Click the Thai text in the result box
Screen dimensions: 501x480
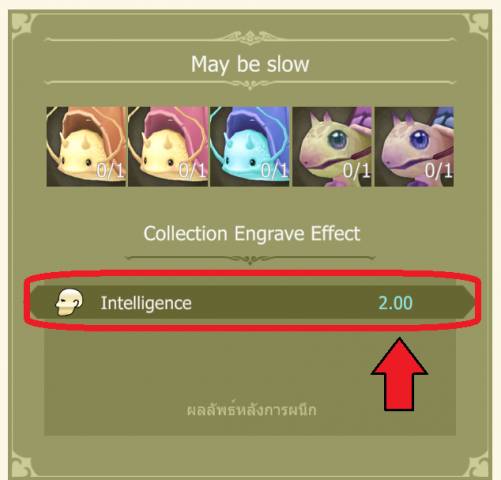[x=251, y=410]
